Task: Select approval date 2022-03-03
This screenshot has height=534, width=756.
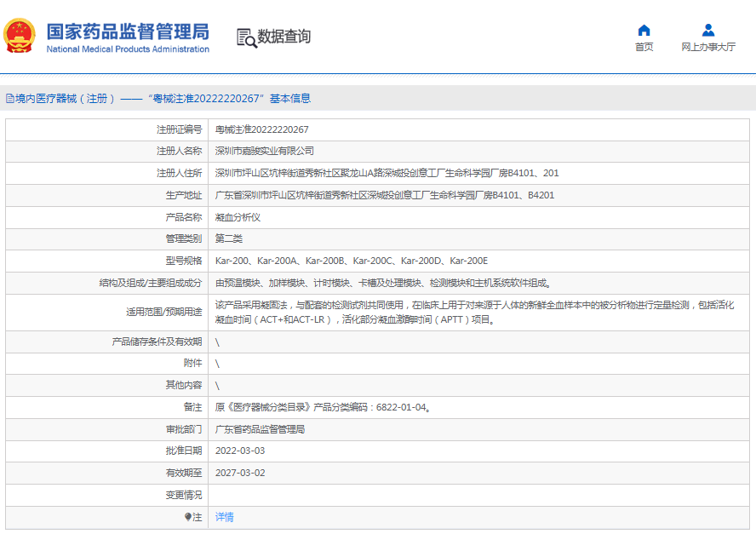Action: [240, 451]
